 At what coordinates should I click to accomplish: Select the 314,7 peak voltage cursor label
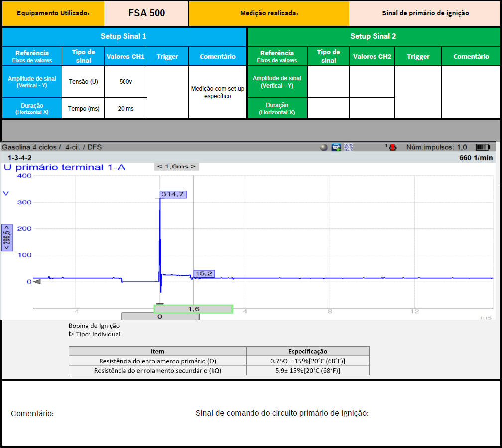173,194
